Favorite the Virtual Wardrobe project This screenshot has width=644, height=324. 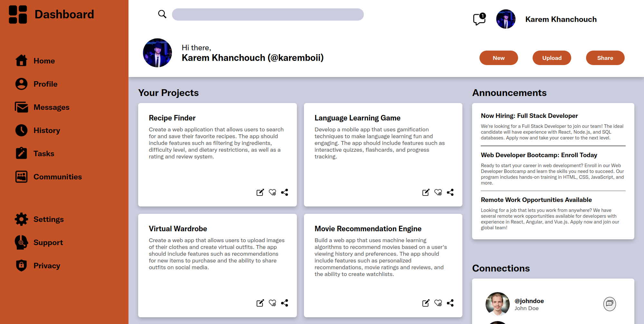pyautogui.click(x=273, y=303)
